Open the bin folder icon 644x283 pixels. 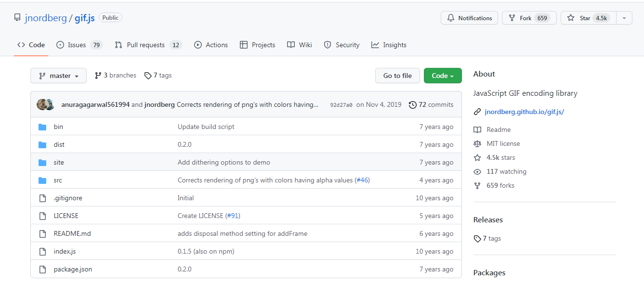click(x=42, y=127)
